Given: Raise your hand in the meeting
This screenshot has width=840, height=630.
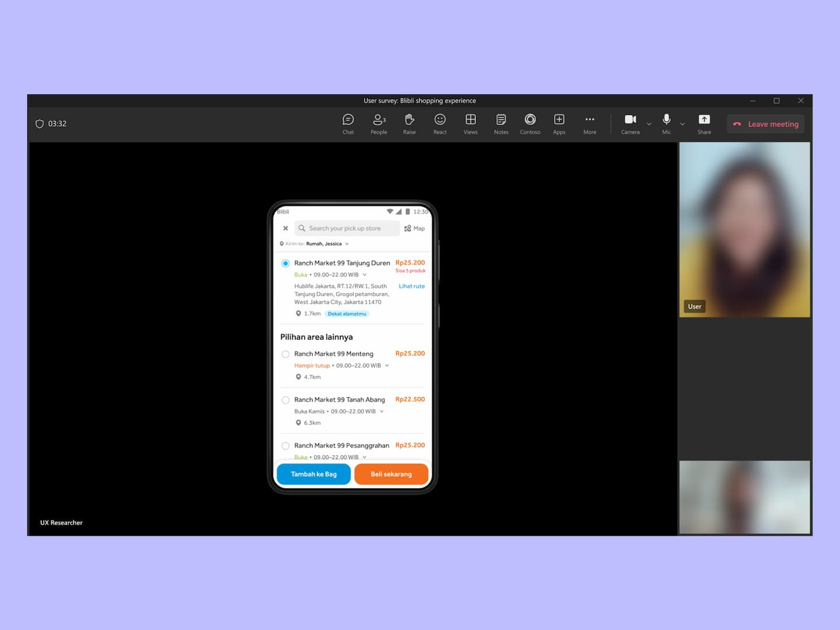Looking at the screenshot, I should coord(409,124).
